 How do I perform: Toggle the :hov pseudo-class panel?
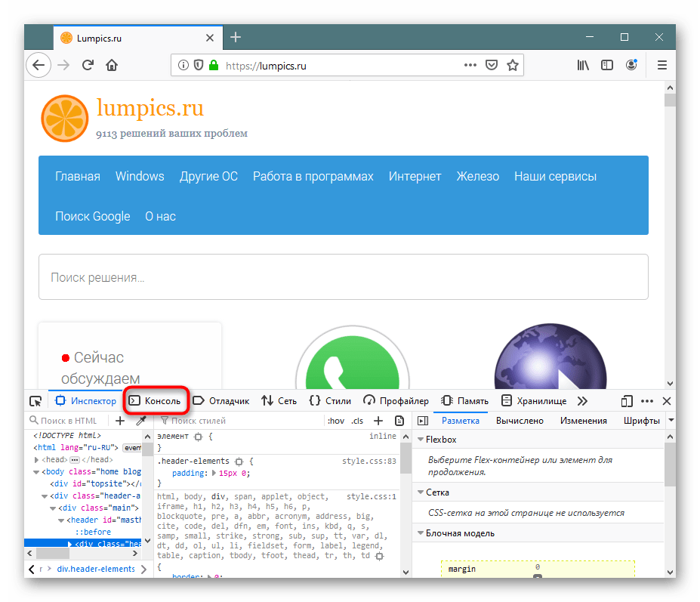click(335, 421)
